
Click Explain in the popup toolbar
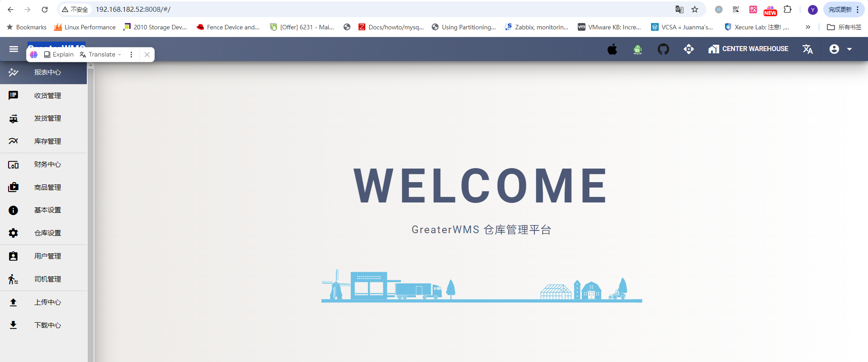[x=59, y=54]
